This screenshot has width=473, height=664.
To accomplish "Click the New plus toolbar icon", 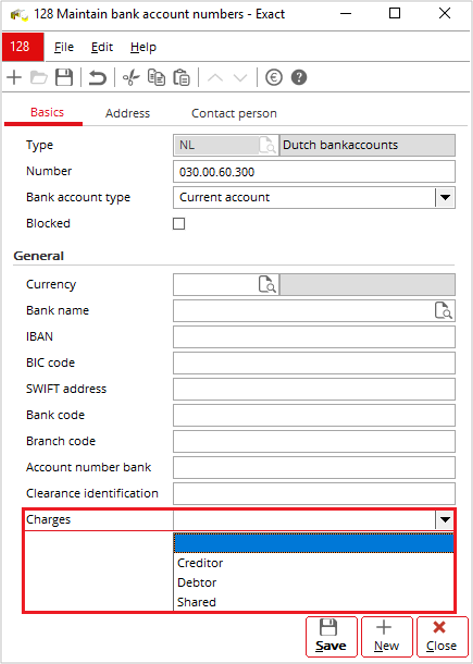I will (14, 78).
